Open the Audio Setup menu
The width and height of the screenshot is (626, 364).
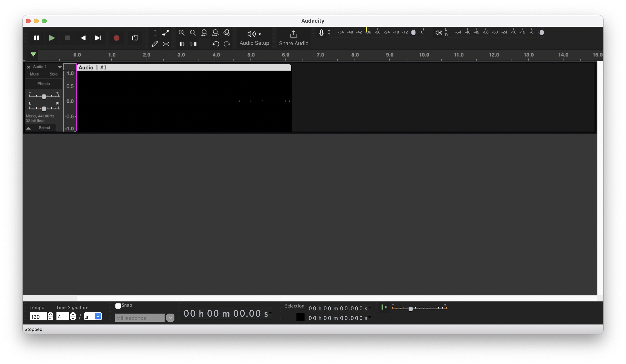tap(254, 38)
